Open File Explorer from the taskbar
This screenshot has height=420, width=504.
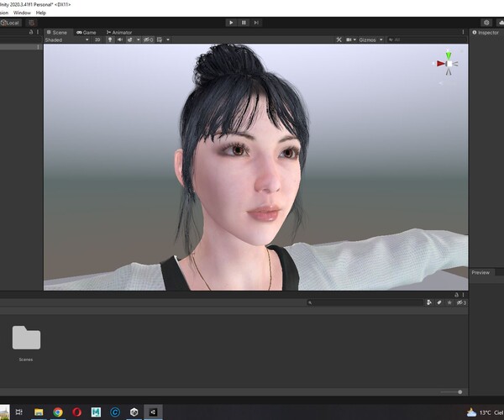[39, 412]
